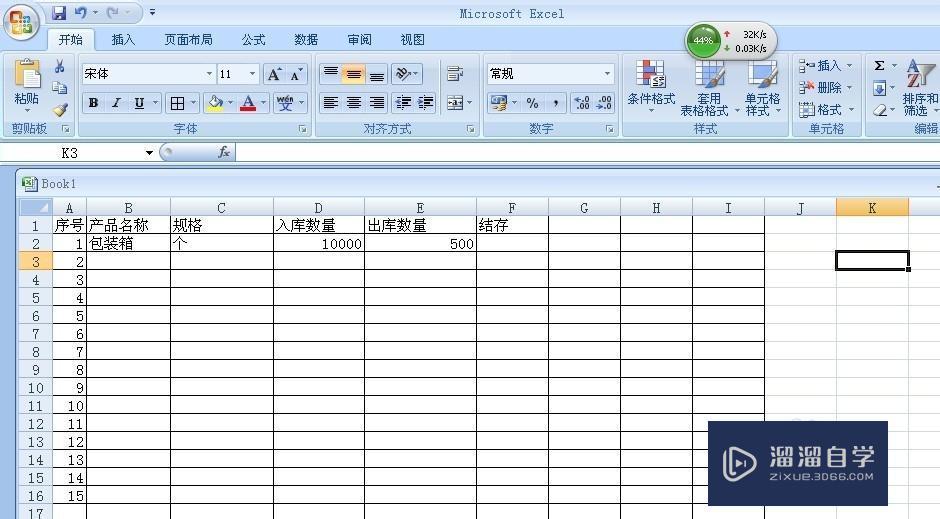This screenshot has height=519, width=940.
Task: Copy the selected cells
Action: (x=59, y=88)
